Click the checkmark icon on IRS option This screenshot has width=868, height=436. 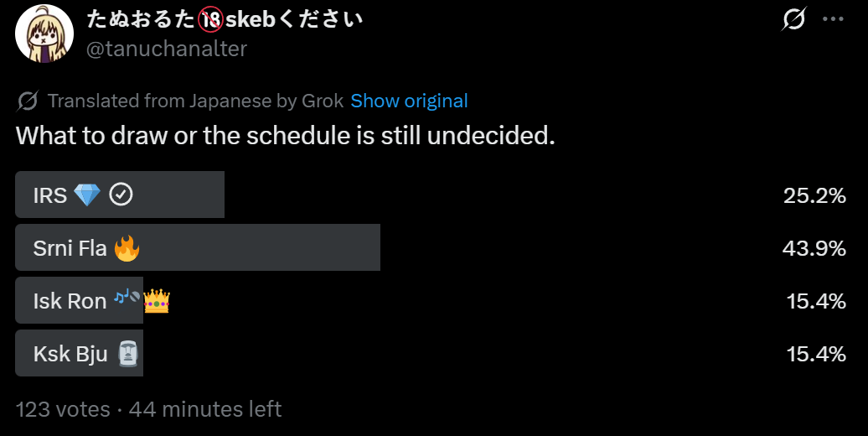point(121,195)
